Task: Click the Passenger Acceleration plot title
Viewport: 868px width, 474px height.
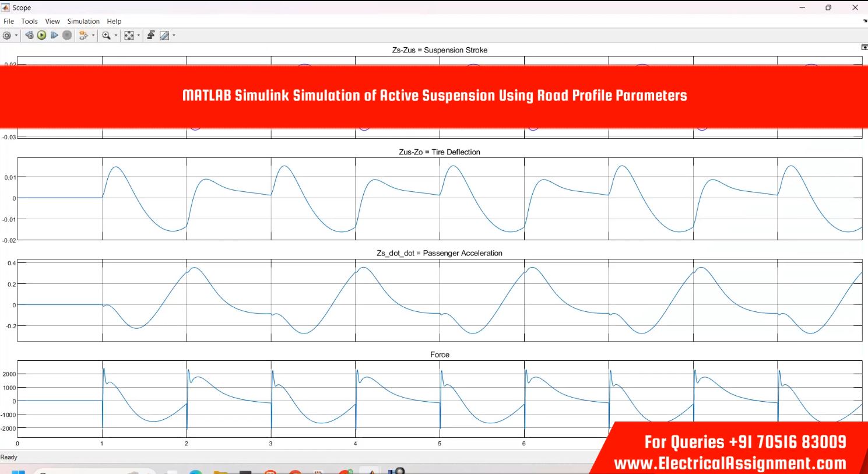Action: 439,253
